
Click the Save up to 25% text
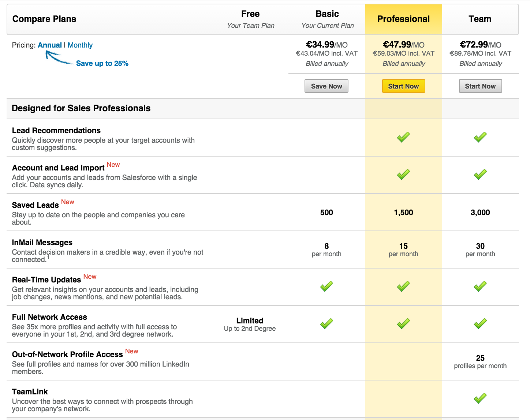click(102, 63)
